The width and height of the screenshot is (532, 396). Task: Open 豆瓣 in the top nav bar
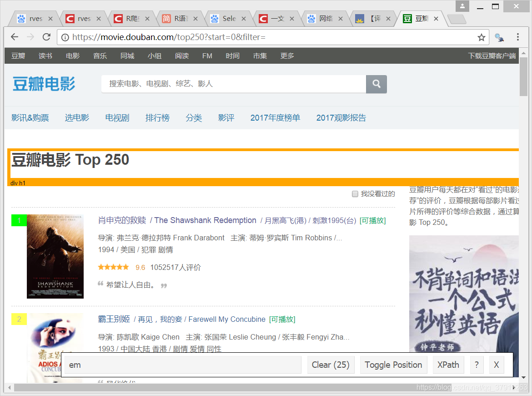click(x=18, y=56)
